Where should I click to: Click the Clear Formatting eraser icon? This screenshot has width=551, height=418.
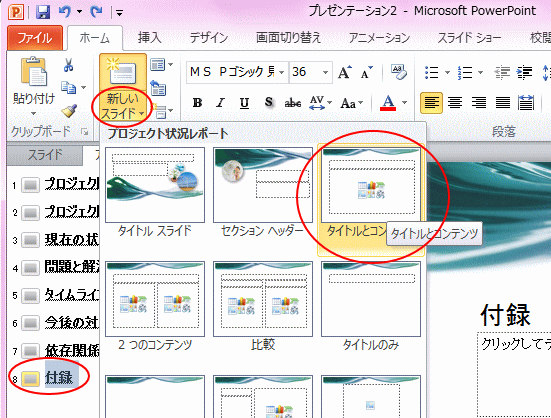tap(399, 72)
